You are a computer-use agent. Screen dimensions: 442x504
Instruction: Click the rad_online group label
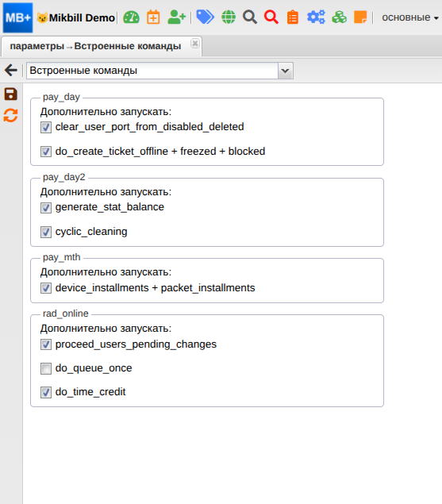pos(66,314)
